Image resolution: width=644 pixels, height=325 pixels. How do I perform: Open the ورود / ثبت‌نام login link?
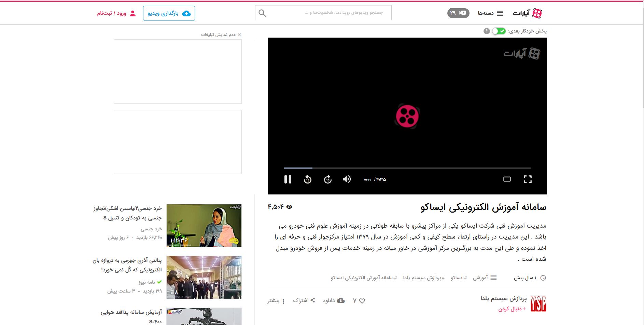pyautogui.click(x=116, y=13)
